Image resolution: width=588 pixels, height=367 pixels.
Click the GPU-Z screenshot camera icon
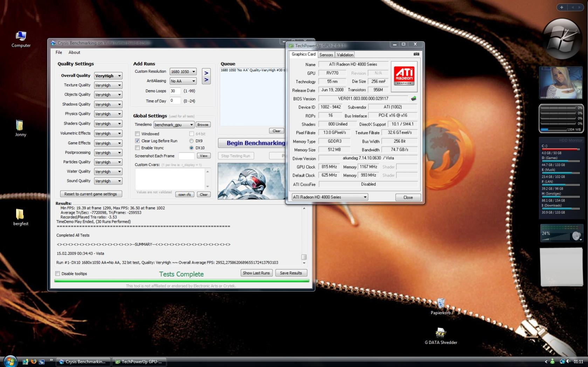coord(416,54)
